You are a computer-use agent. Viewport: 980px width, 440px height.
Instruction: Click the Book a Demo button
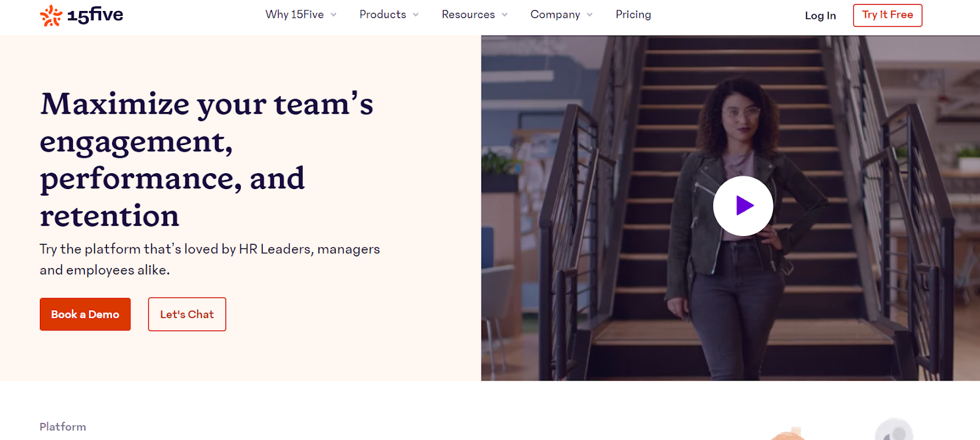pyautogui.click(x=85, y=315)
